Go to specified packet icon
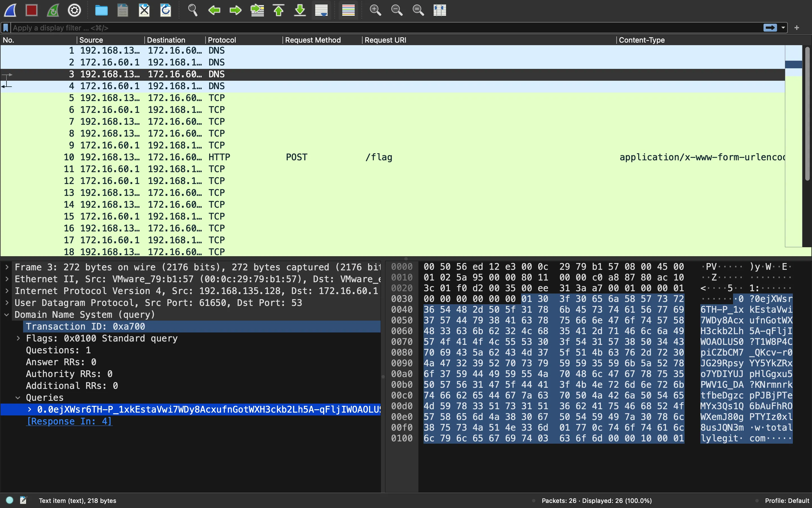The image size is (812, 508). [257, 10]
